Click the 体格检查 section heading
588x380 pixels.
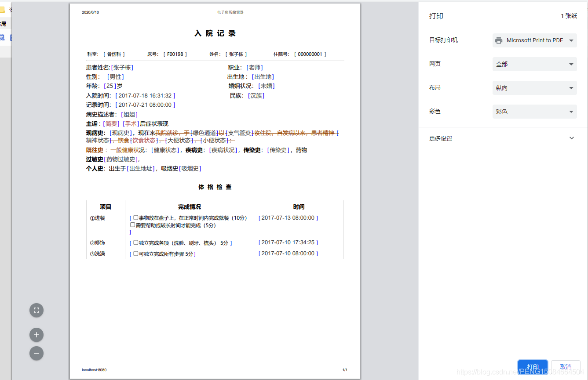tap(215, 187)
